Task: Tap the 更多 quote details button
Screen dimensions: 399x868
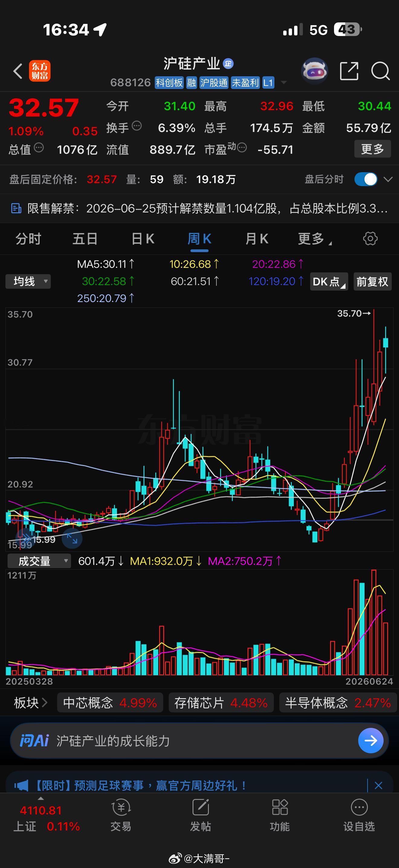Action: [x=372, y=149]
